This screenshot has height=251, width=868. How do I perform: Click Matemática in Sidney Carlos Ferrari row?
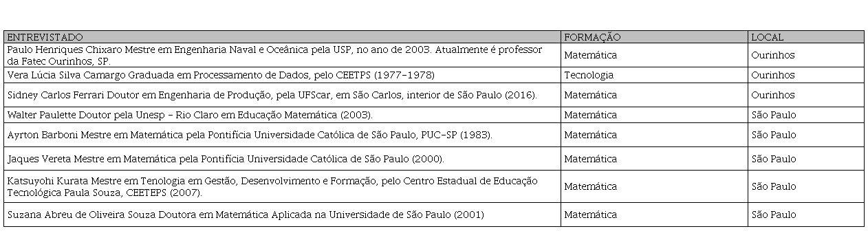(590, 95)
